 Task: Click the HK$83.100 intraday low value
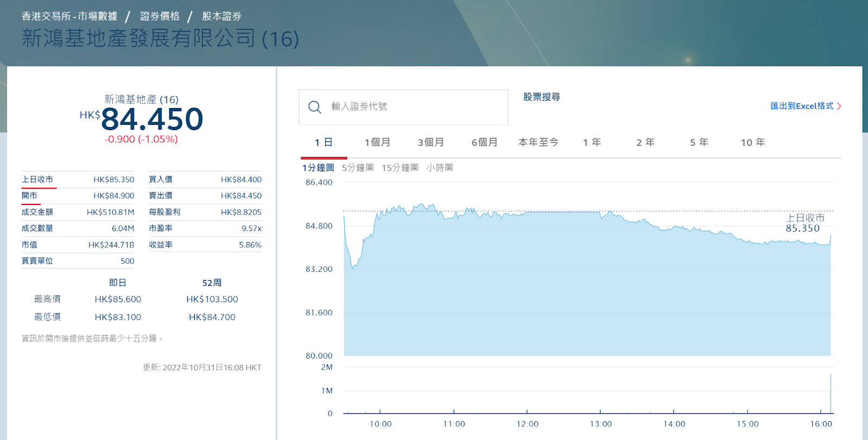pos(118,317)
